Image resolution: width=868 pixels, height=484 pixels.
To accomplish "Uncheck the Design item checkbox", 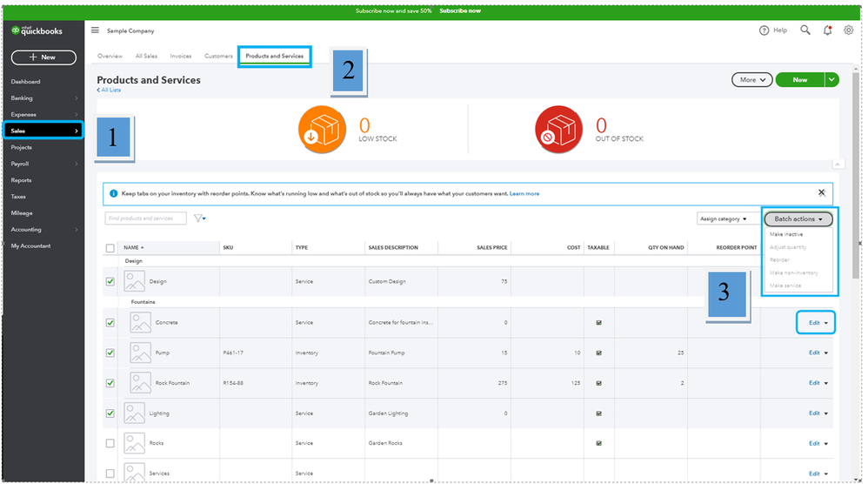I will tap(110, 281).
